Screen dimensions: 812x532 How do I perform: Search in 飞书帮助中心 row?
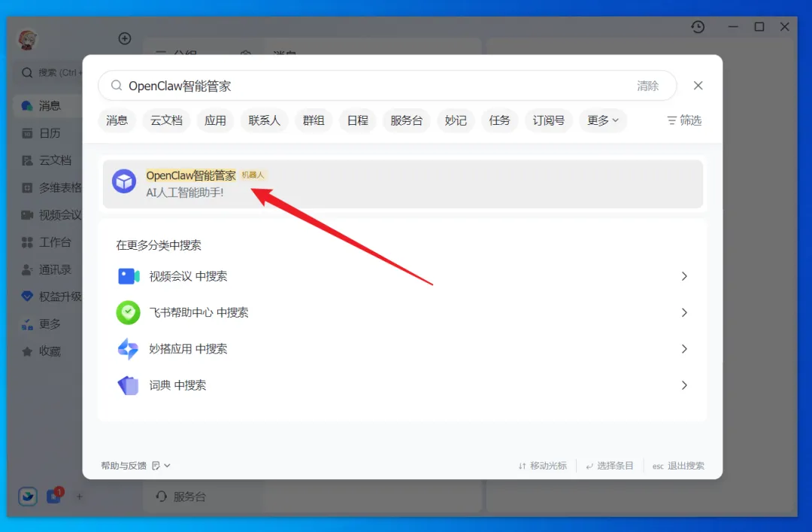(x=402, y=313)
